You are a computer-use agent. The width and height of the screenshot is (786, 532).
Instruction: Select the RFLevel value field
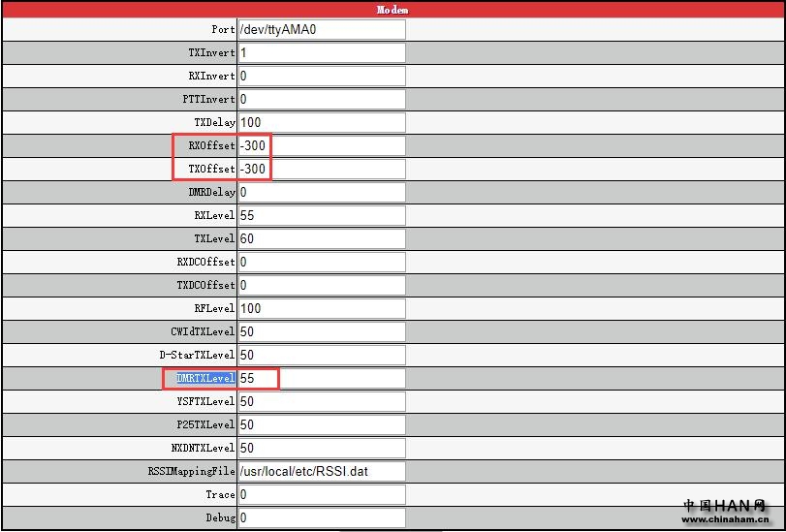tap(321, 308)
